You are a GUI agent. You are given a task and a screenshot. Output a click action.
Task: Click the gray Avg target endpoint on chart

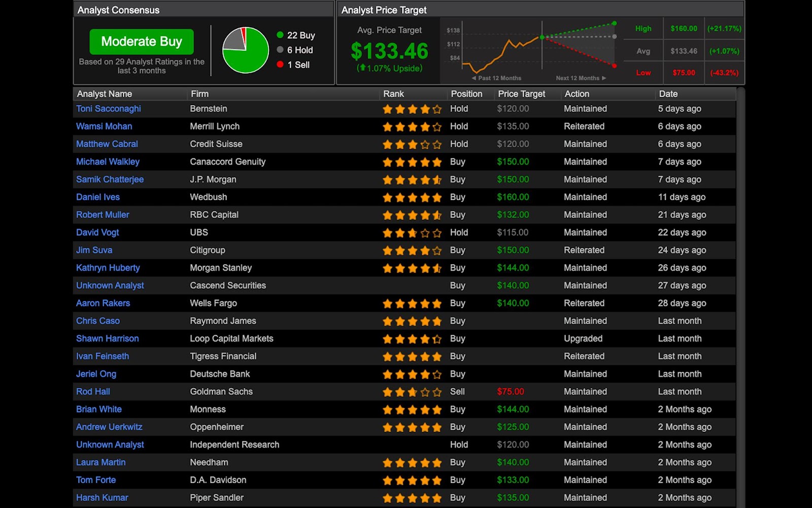[614, 37]
